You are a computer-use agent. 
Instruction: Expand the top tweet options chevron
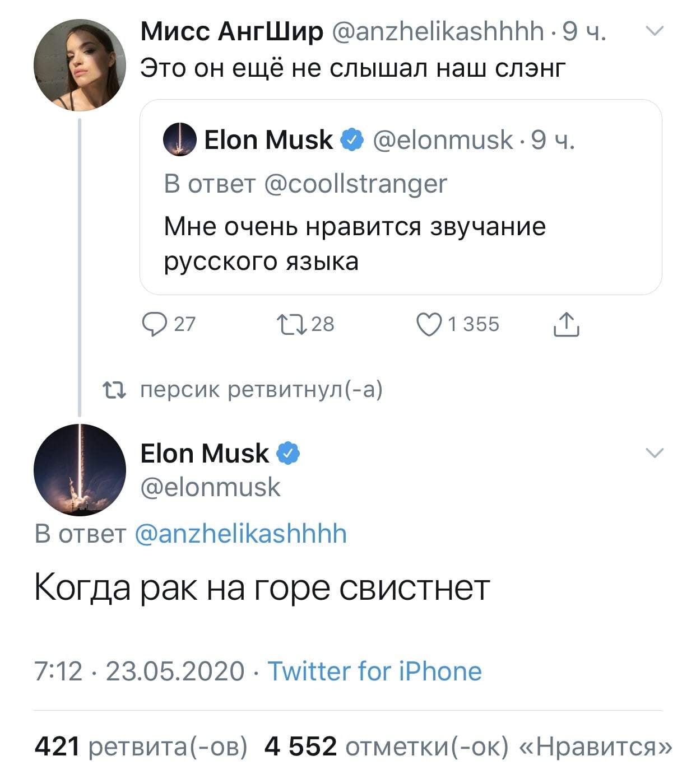tap(654, 32)
